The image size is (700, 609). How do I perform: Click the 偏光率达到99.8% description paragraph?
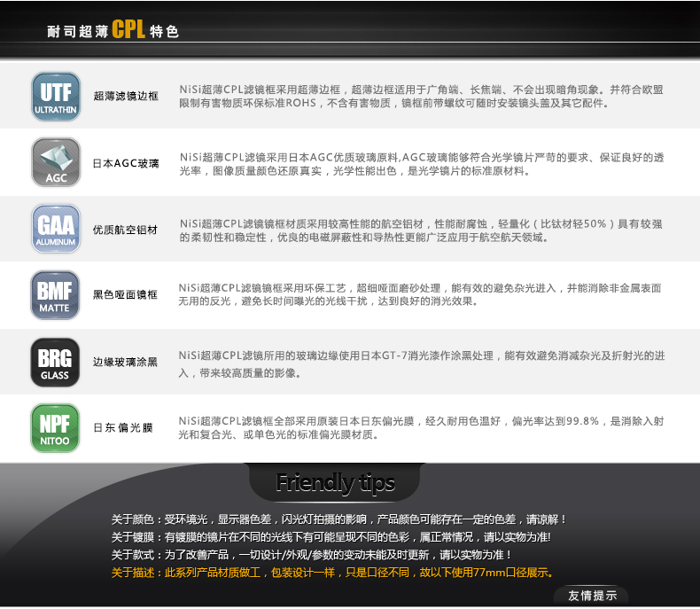421,428
